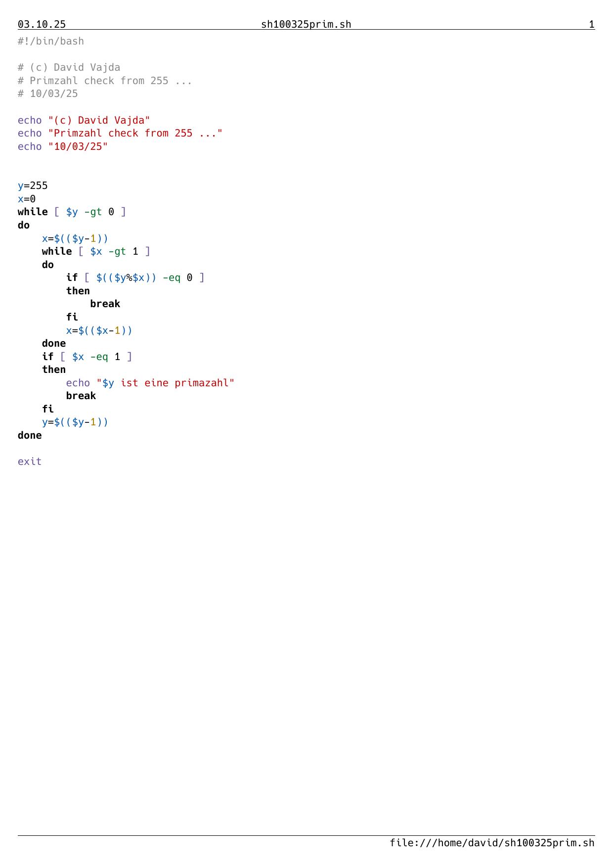Click the exit command at the end
Viewport: 613px width, 868px height.
click(x=30, y=461)
